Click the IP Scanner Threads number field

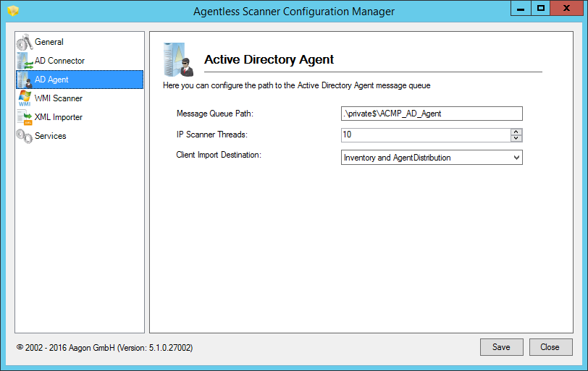tap(426, 135)
